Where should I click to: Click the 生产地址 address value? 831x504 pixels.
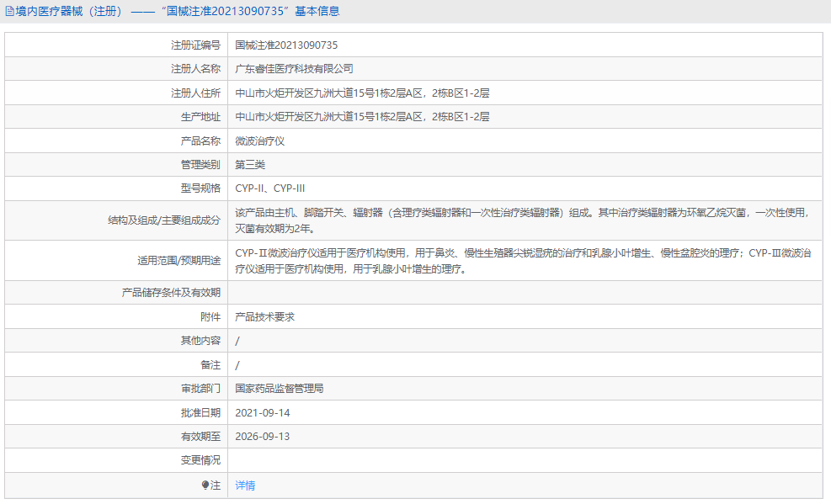[362, 117]
